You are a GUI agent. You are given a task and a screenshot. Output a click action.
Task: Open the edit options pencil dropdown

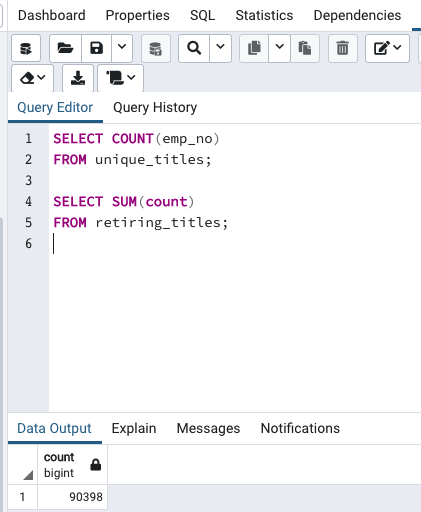[387, 48]
